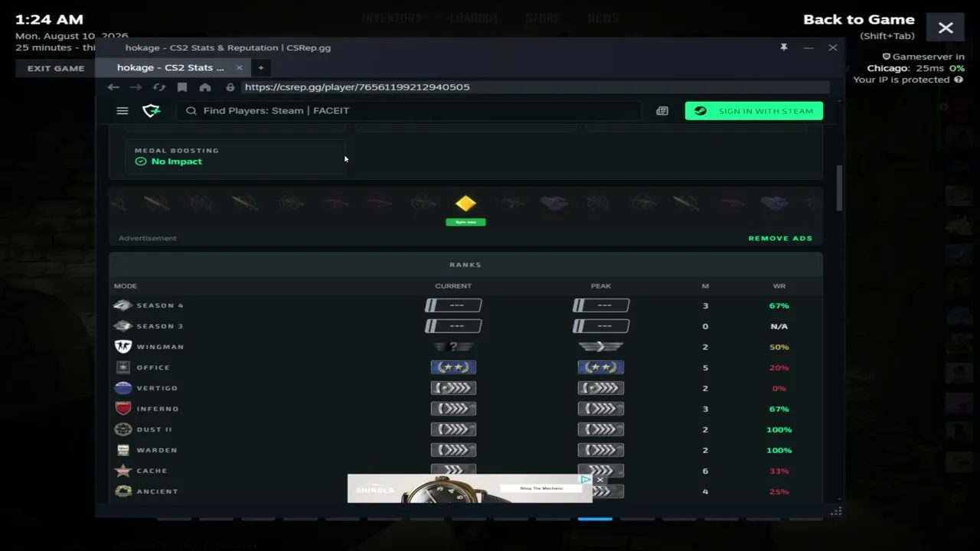Pin the overlay browser window
The image size is (980, 551).
[x=784, y=47]
